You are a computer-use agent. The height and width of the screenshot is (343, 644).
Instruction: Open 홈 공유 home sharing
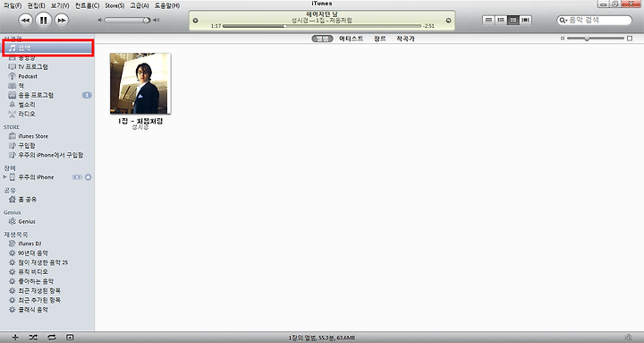pyautogui.click(x=48, y=200)
